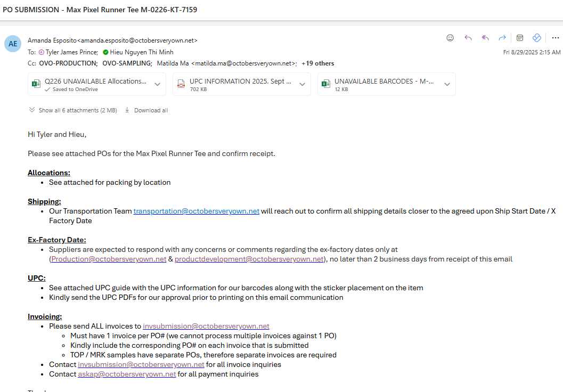This screenshot has width=563, height=392.
Task: Click the askap@octobersveryown.net link
Action: [x=127, y=374]
